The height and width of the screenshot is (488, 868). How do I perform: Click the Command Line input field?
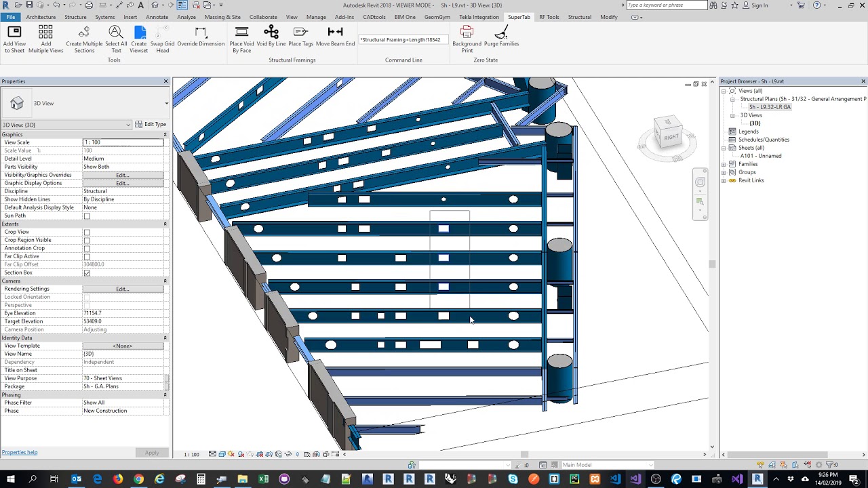point(403,40)
